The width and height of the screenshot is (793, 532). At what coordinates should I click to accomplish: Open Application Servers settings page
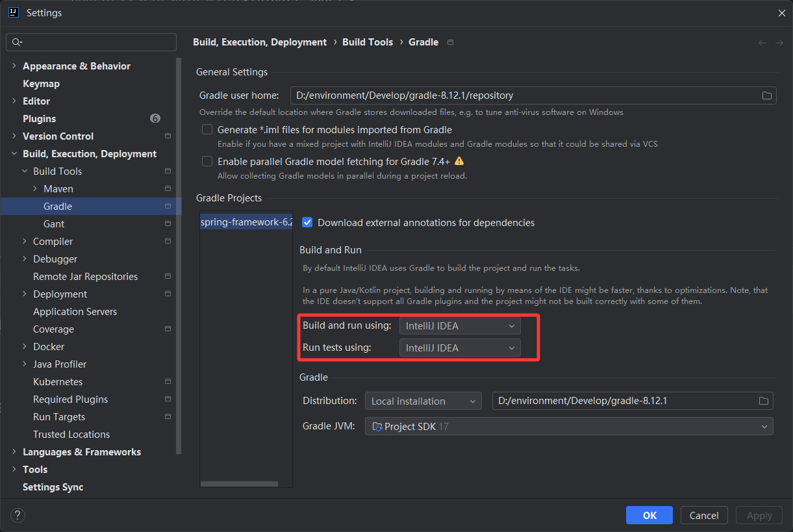(x=75, y=312)
